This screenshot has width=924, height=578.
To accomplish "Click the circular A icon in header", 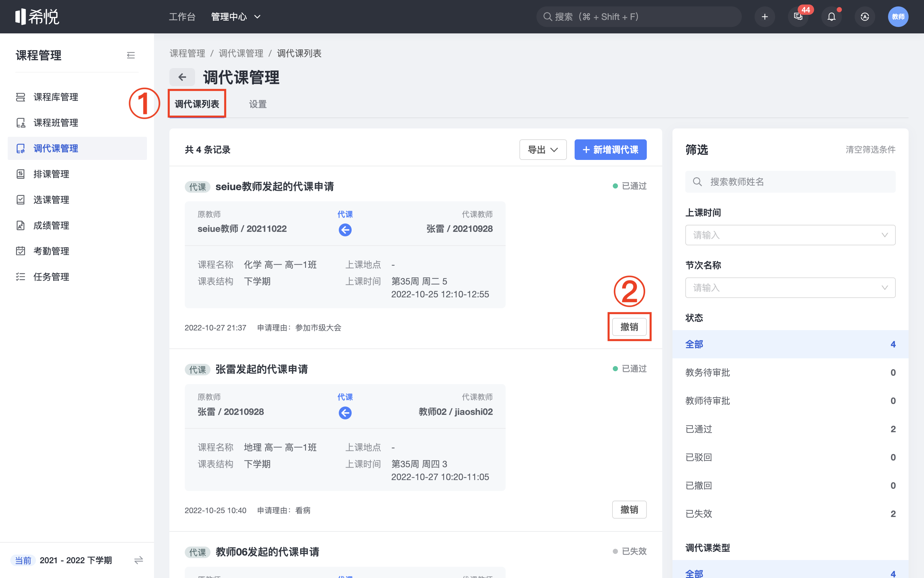I will (865, 17).
